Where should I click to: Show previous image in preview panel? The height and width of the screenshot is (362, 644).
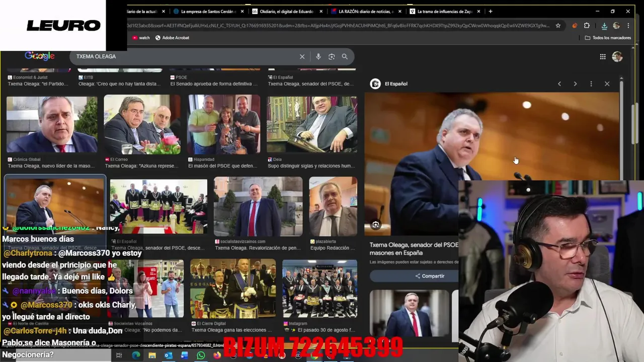[559, 84]
